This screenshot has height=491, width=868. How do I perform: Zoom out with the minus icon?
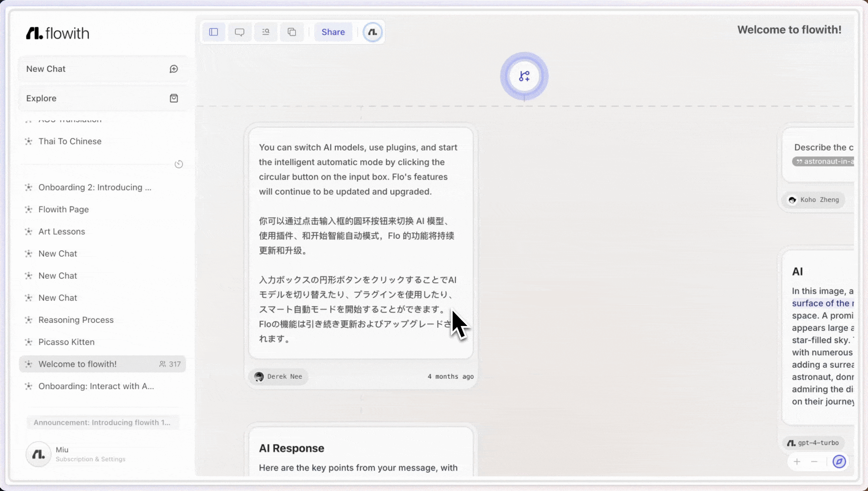[814, 462]
